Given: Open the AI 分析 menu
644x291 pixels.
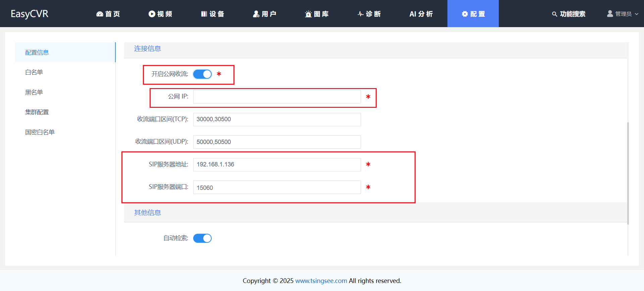Looking at the screenshot, I should (x=421, y=14).
